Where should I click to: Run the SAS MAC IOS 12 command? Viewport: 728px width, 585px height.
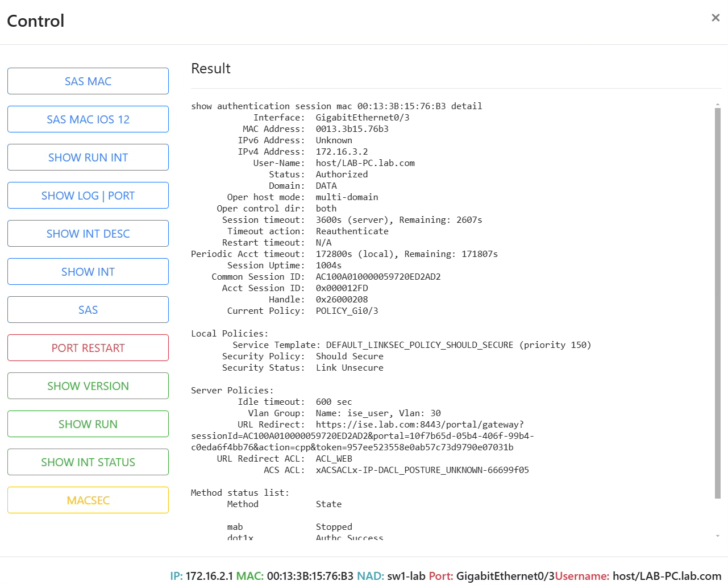(x=88, y=119)
